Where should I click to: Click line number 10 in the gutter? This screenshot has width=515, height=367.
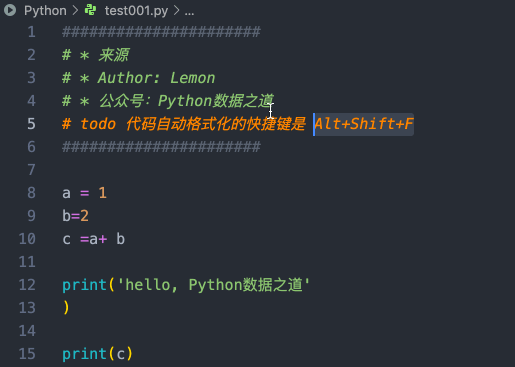(x=27, y=239)
